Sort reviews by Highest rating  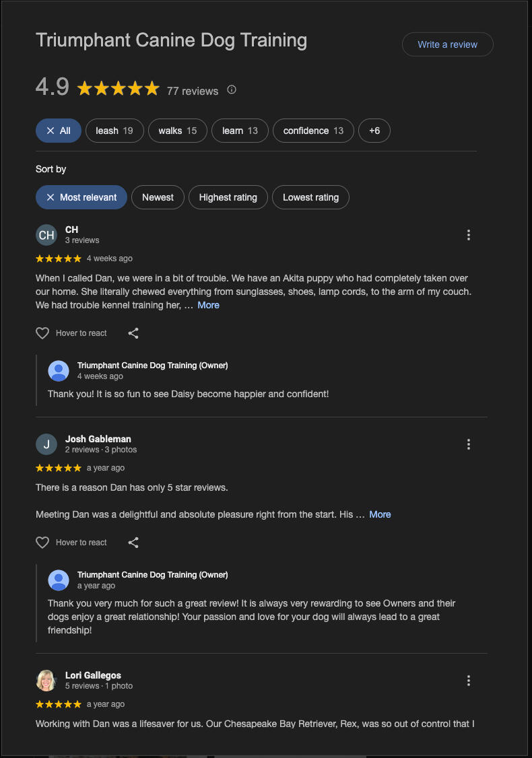pyautogui.click(x=228, y=197)
